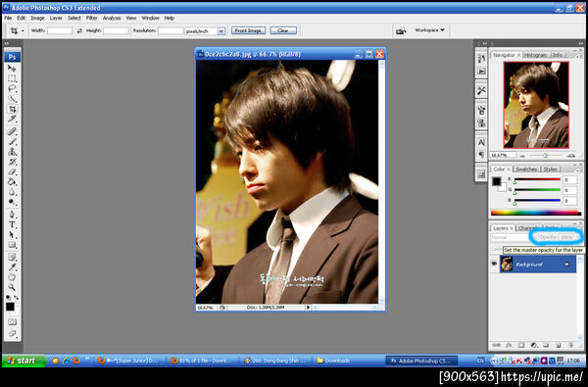Viewport: 588px width, 387px height.
Task: Open the document status bar arrow menu
Action: tap(308, 308)
